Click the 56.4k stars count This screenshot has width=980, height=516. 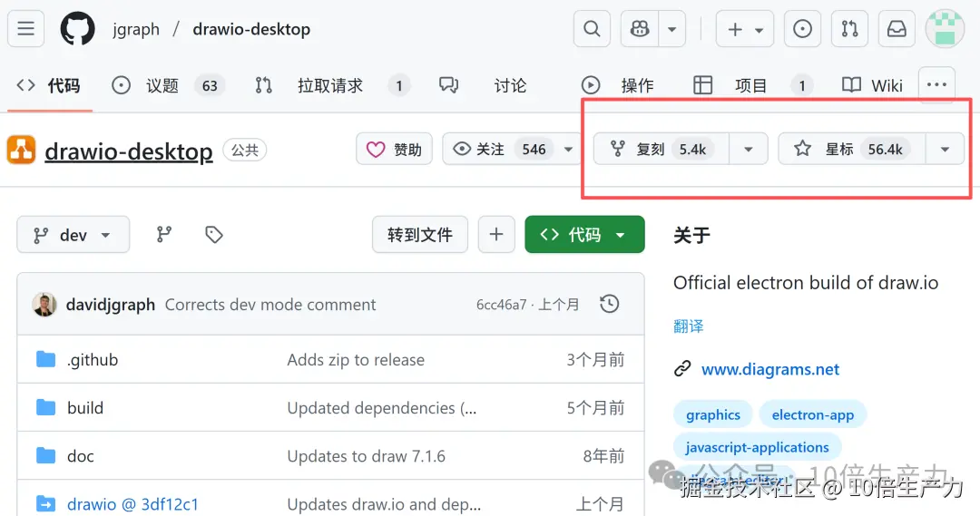coord(885,150)
